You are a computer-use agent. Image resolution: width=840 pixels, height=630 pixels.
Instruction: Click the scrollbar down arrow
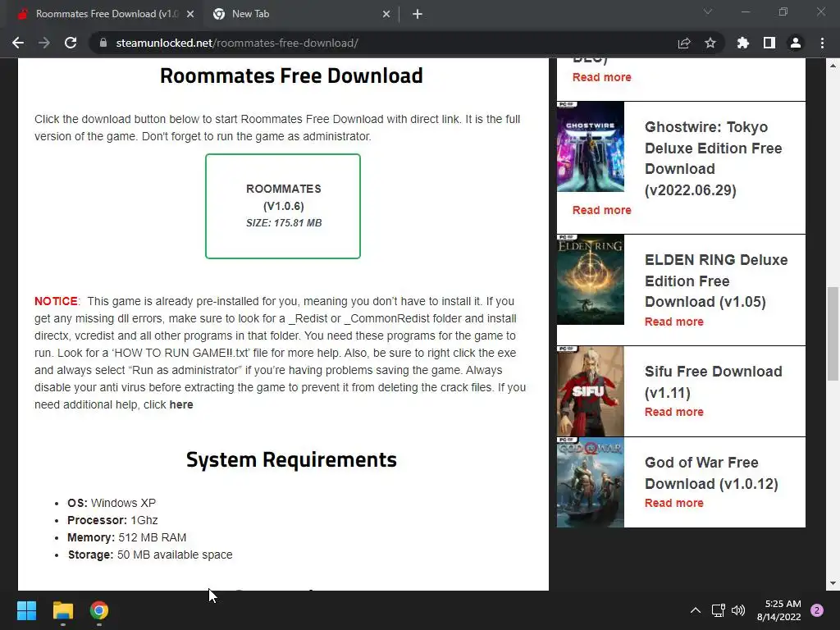[x=833, y=583]
